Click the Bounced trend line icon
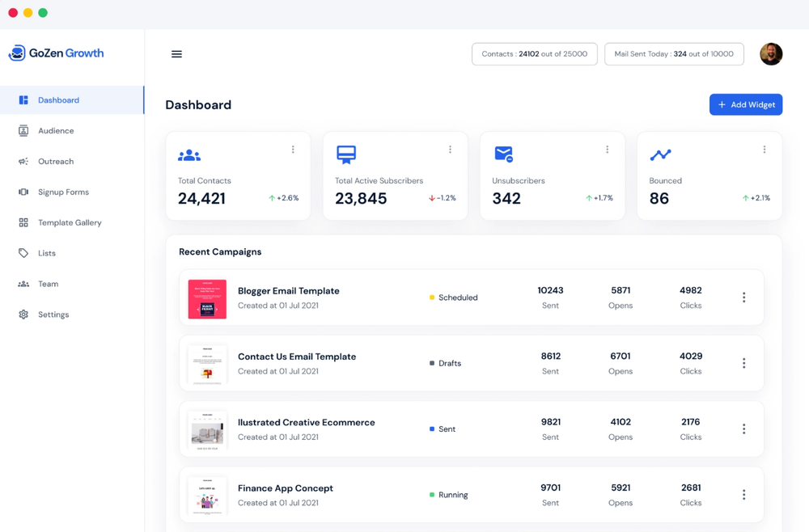809x532 pixels. coord(660,154)
